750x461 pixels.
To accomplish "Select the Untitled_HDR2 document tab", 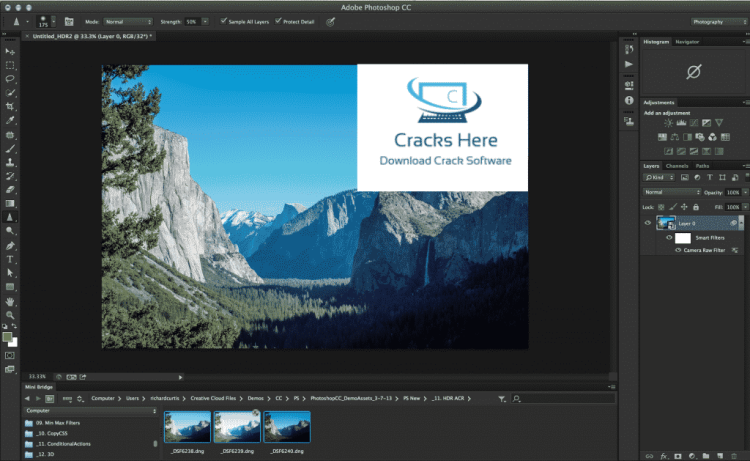I will (x=92, y=36).
